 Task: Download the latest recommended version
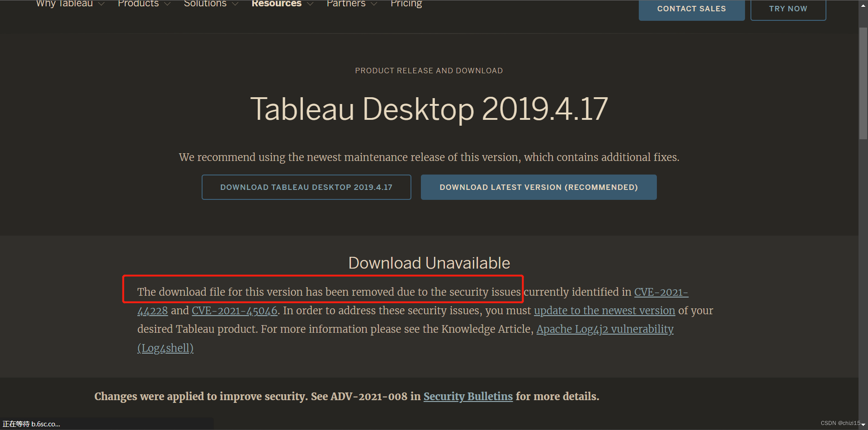[539, 187]
